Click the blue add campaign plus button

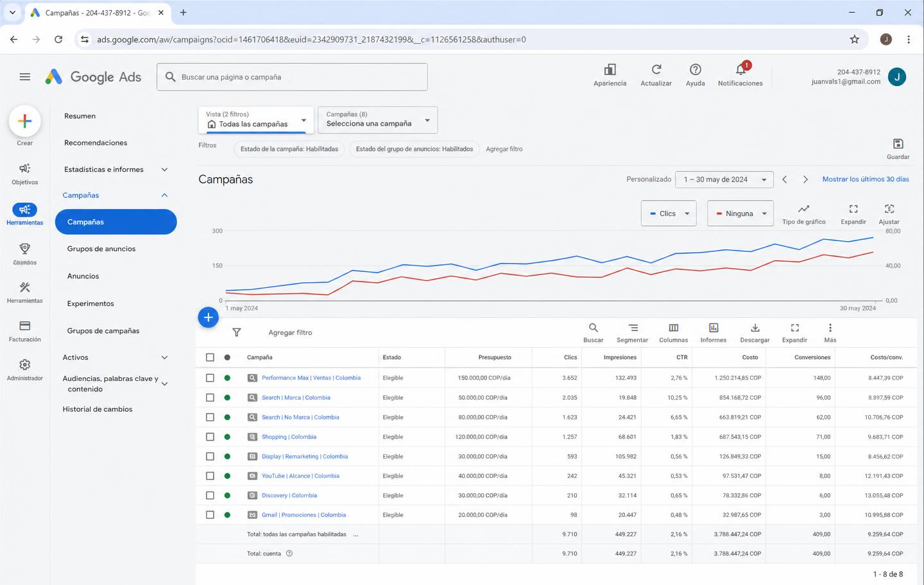tap(208, 317)
